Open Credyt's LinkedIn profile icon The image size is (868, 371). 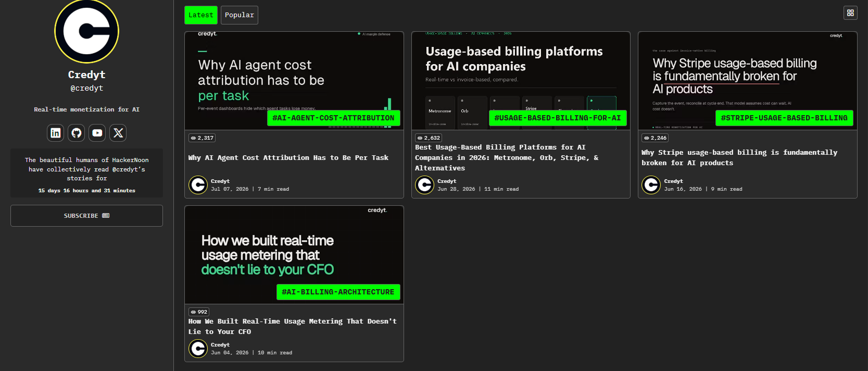pos(55,133)
